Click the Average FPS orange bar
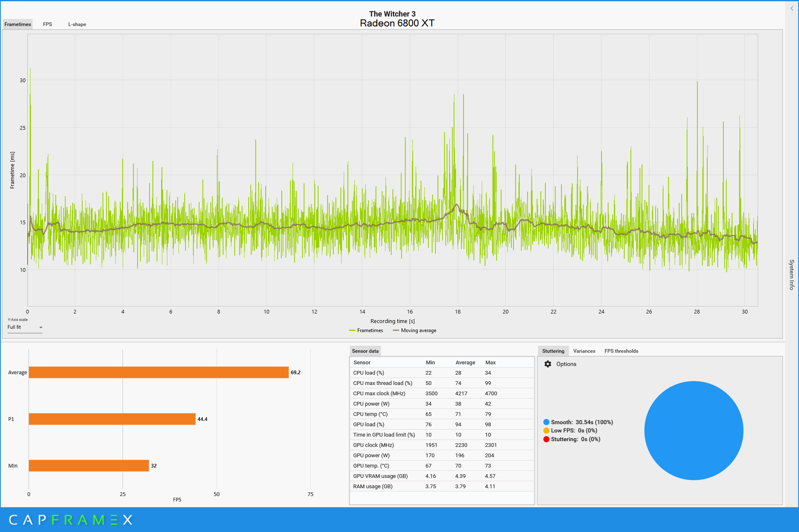Viewport: 799px width, 532px height. tap(159, 372)
